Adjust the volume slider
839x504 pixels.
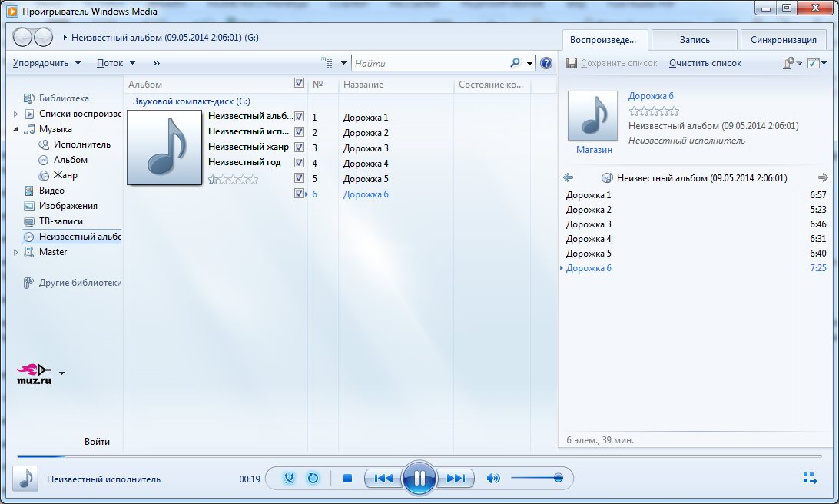click(538, 479)
